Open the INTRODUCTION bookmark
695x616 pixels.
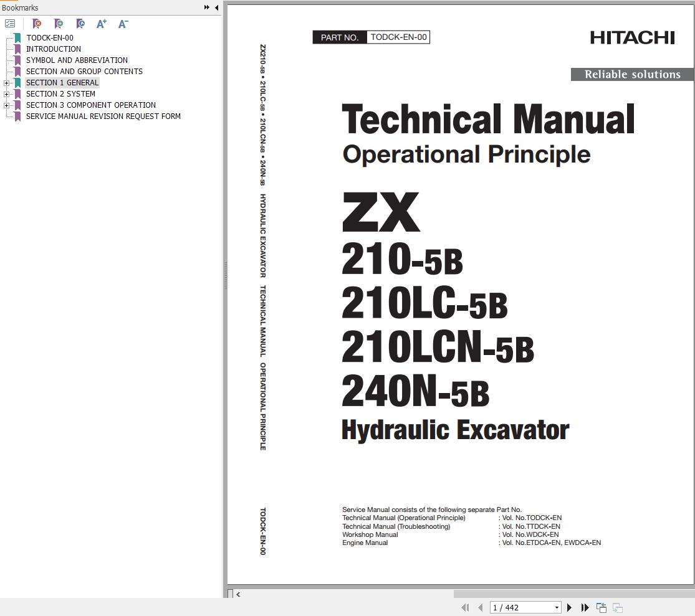[x=53, y=49]
